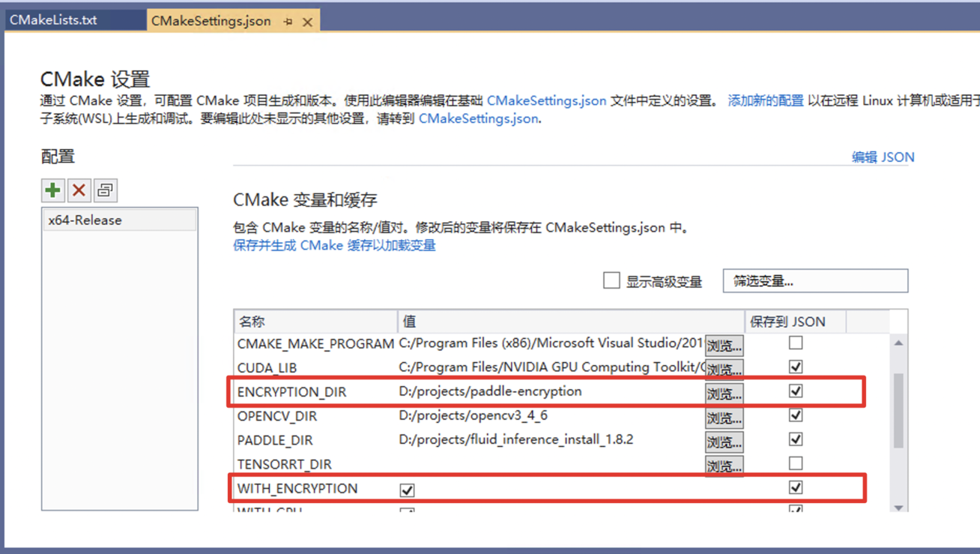Click the pin icon on CMakeSettings.json tab
Image resolution: width=980 pixels, height=554 pixels.
288,22
